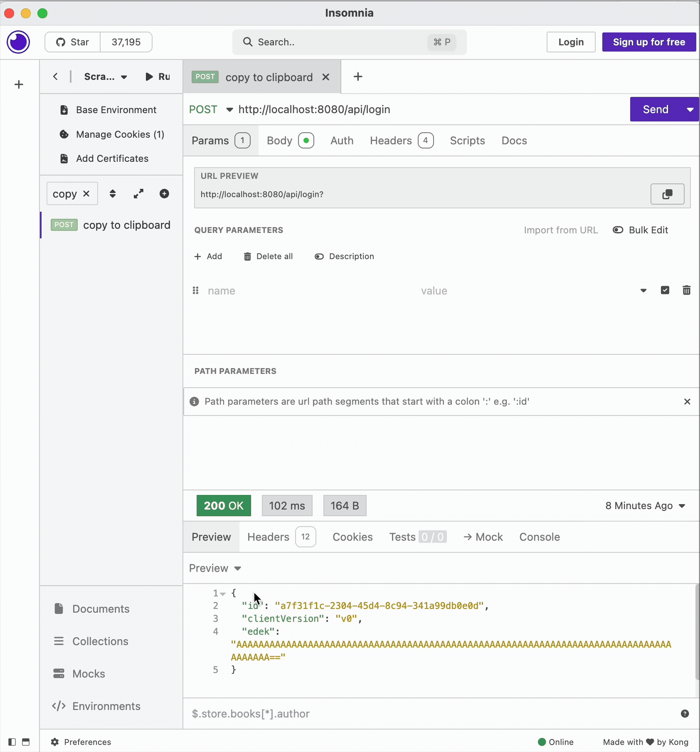Switch to the Tests tab
Image resolution: width=700 pixels, height=752 pixels.
(418, 537)
